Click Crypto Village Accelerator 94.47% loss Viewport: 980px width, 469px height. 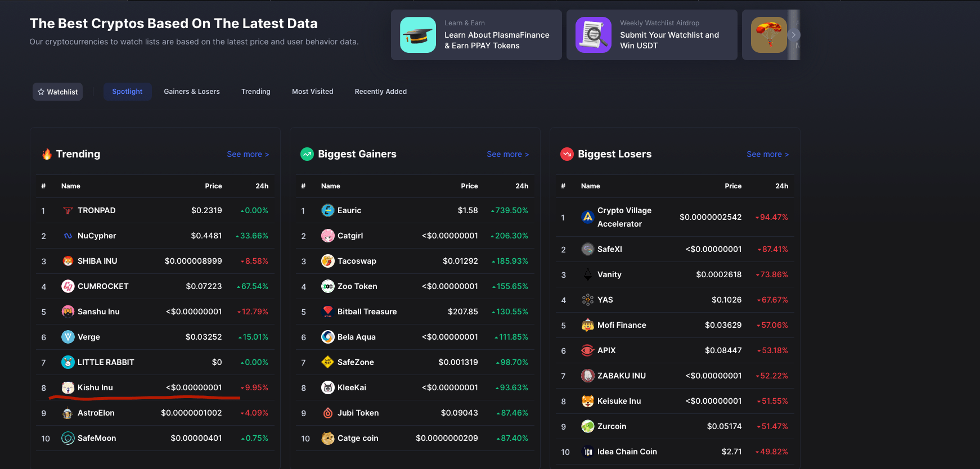pos(772,217)
